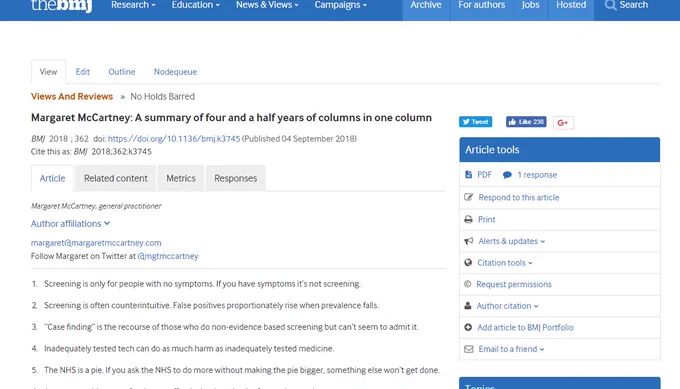
Task: Open Hosted in top navigation
Action: click(x=571, y=5)
